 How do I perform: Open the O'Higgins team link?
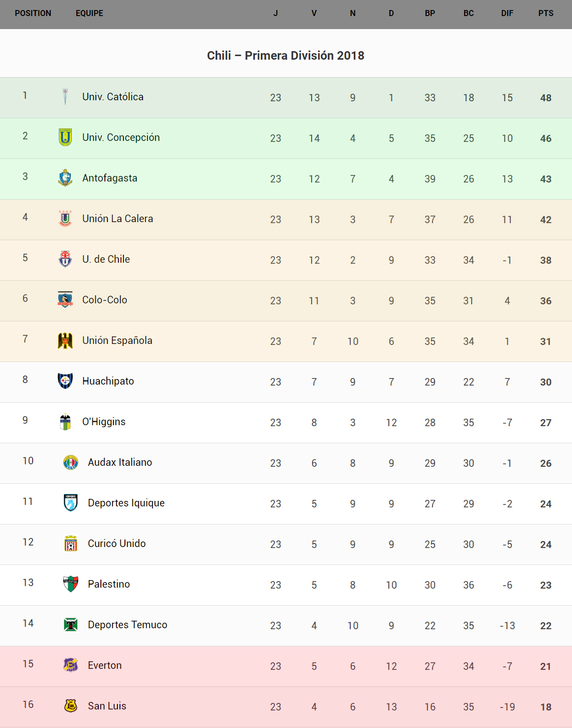(104, 422)
